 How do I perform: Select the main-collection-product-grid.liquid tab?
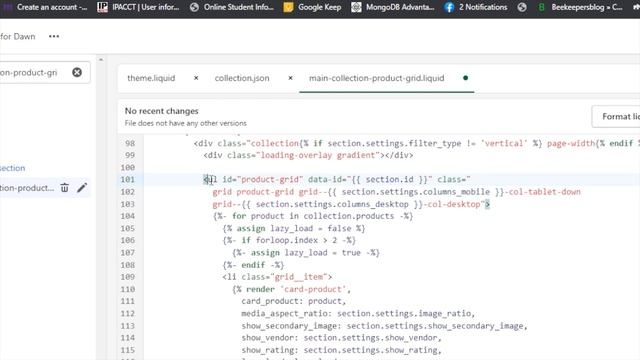point(376,78)
